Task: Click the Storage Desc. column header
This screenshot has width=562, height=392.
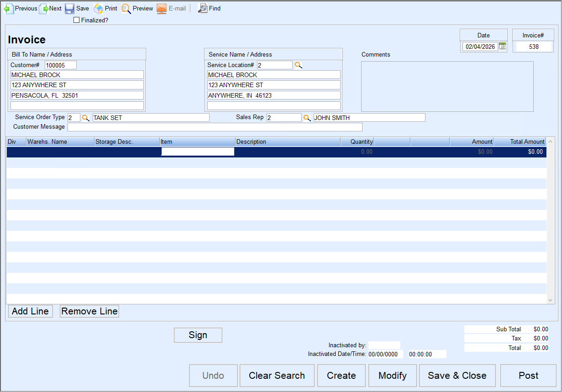Action: point(127,142)
